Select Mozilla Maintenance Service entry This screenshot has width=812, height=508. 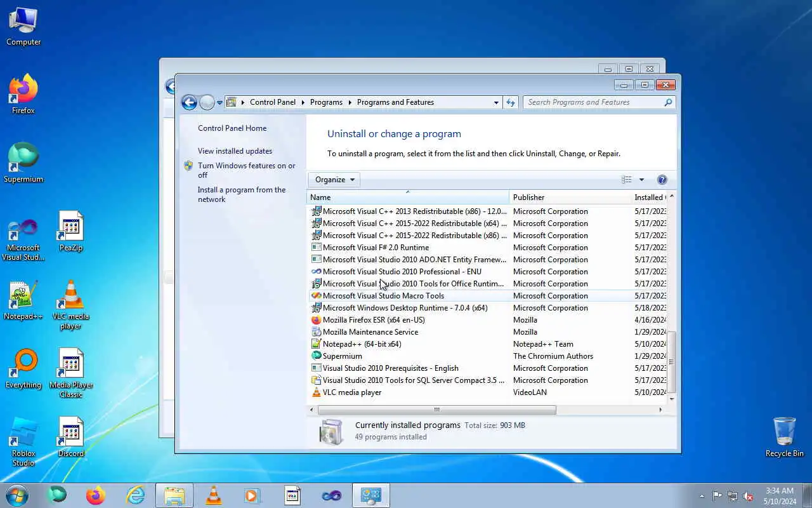click(488, 332)
